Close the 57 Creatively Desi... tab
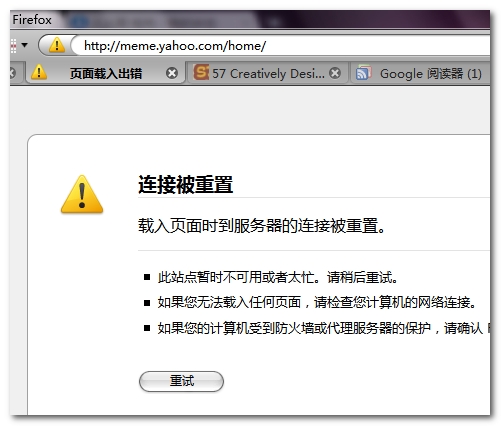The height and width of the screenshot is (426, 501). point(335,73)
